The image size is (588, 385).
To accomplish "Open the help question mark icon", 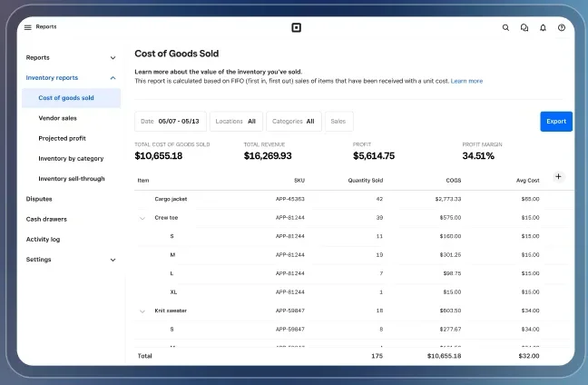I will pos(562,27).
